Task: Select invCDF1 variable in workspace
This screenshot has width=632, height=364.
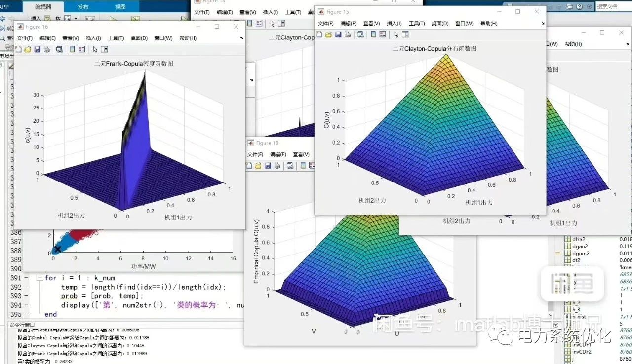Action: [582, 345]
